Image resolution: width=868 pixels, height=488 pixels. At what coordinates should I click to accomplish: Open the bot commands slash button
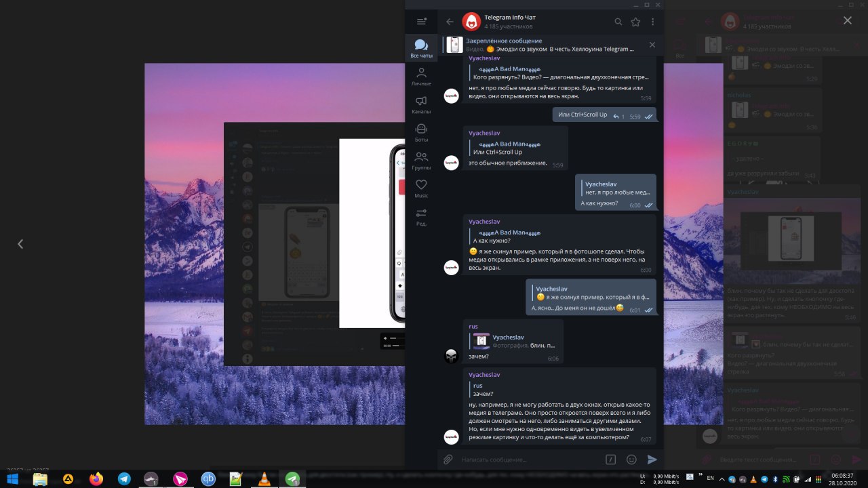pos(610,460)
